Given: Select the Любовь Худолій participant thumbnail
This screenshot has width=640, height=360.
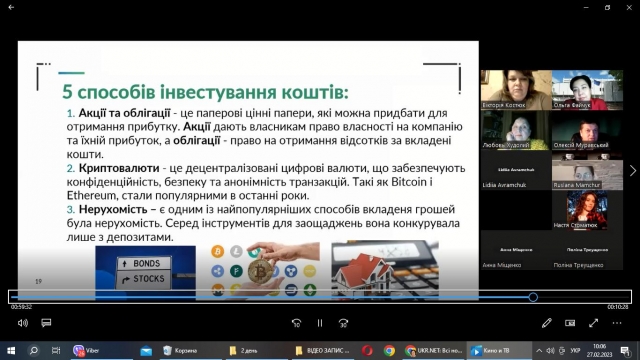Looking at the screenshot, I should click(516, 130).
